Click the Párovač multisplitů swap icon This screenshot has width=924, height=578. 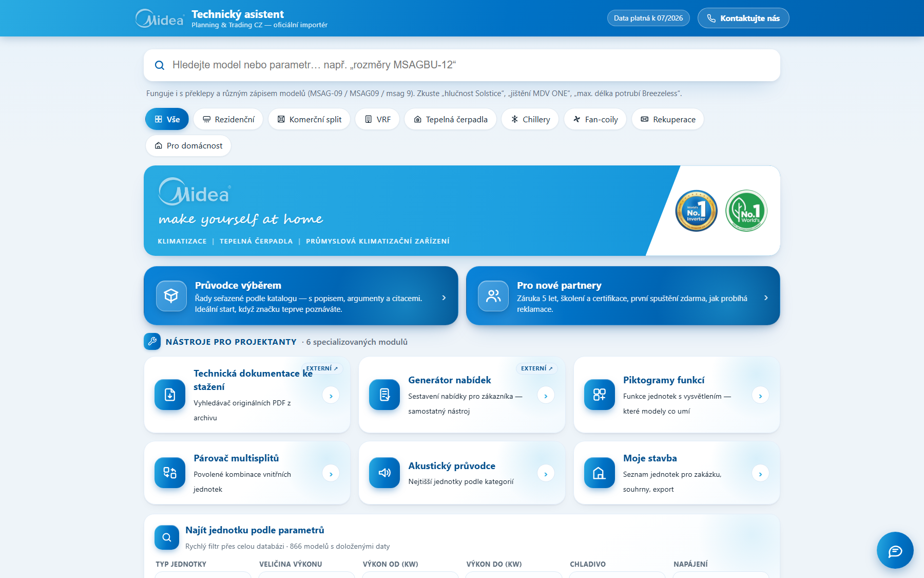tap(170, 473)
